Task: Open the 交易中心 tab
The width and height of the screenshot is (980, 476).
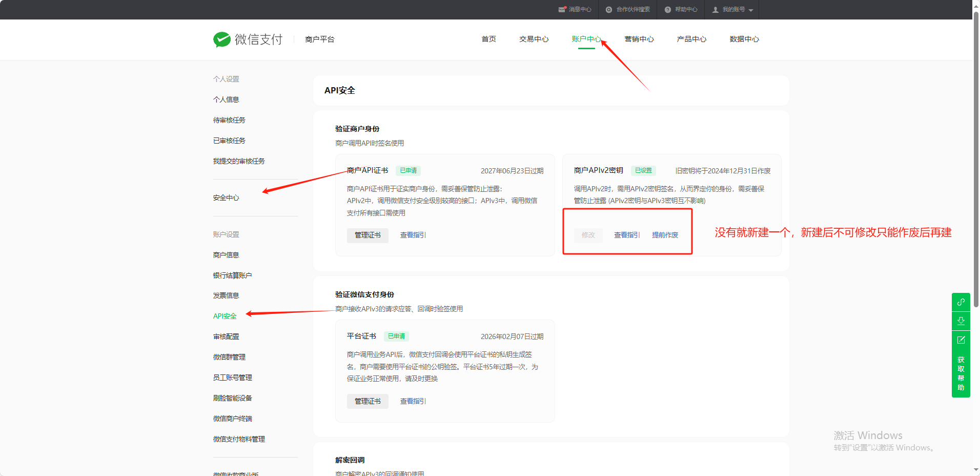Action: tap(534, 39)
